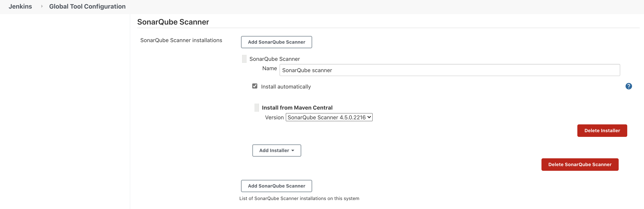Open the Jenkins breadcrumb link
The width and height of the screenshot is (644, 209).
coord(20,6)
